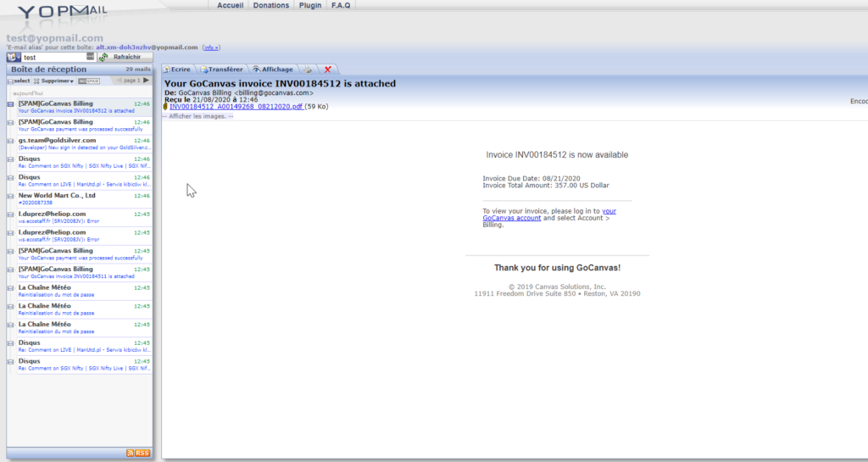
Task: Open the gs.team@goldsilver.com email
Action: [84, 144]
